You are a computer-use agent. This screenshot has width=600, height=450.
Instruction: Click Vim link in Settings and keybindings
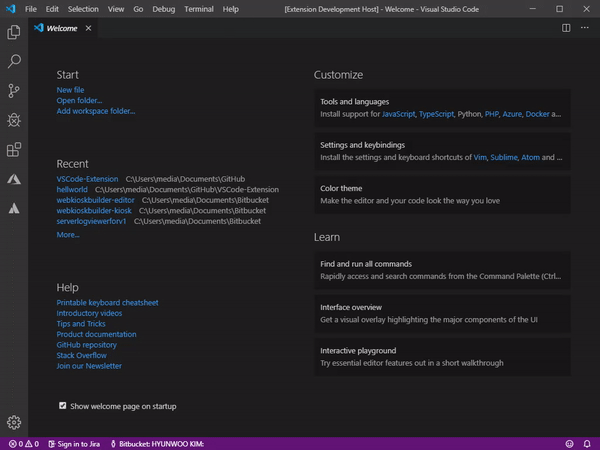(x=480, y=157)
